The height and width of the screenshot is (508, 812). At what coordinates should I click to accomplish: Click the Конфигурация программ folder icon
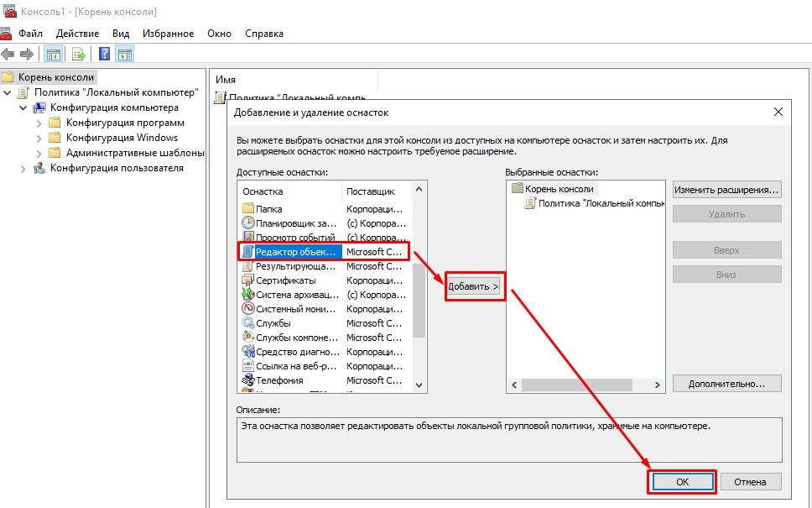pyautogui.click(x=55, y=123)
